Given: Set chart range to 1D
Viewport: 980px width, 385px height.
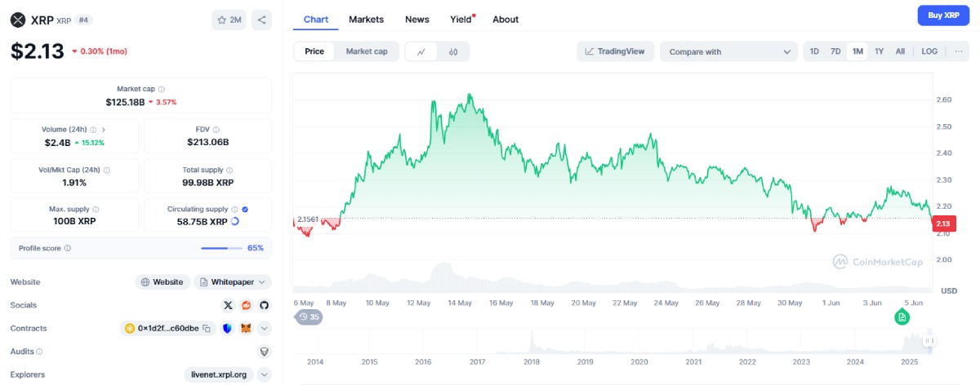Looking at the screenshot, I should pyautogui.click(x=814, y=51).
